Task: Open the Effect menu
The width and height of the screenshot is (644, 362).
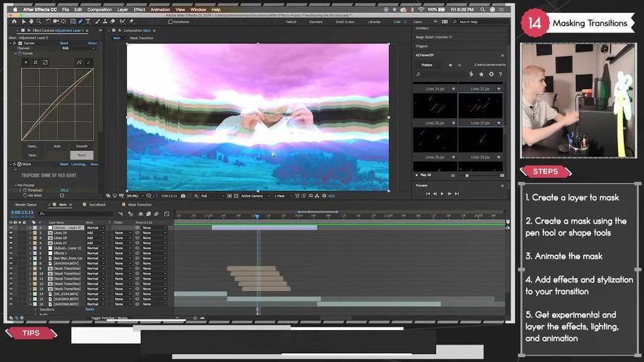Action: click(x=139, y=9)
